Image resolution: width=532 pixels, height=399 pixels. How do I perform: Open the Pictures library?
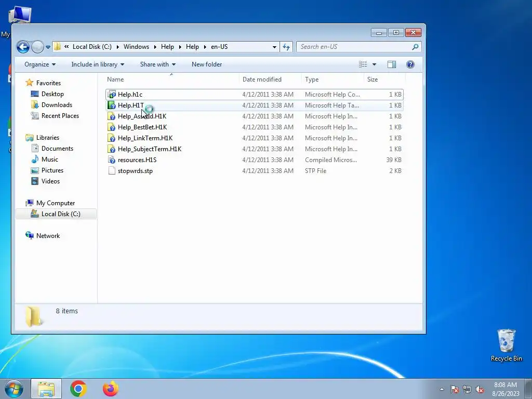tap(52, 170)
